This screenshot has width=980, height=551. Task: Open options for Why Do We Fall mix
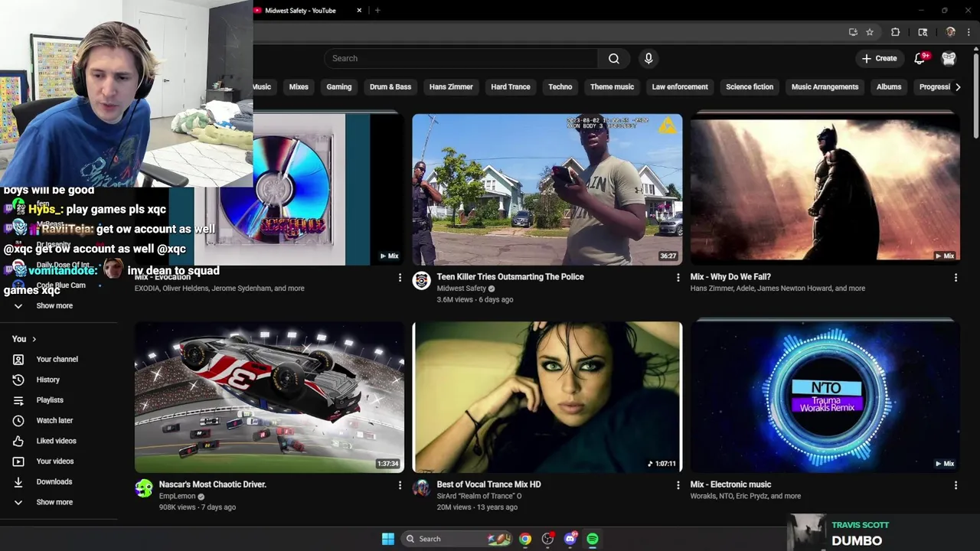click(x=955, y=278)
